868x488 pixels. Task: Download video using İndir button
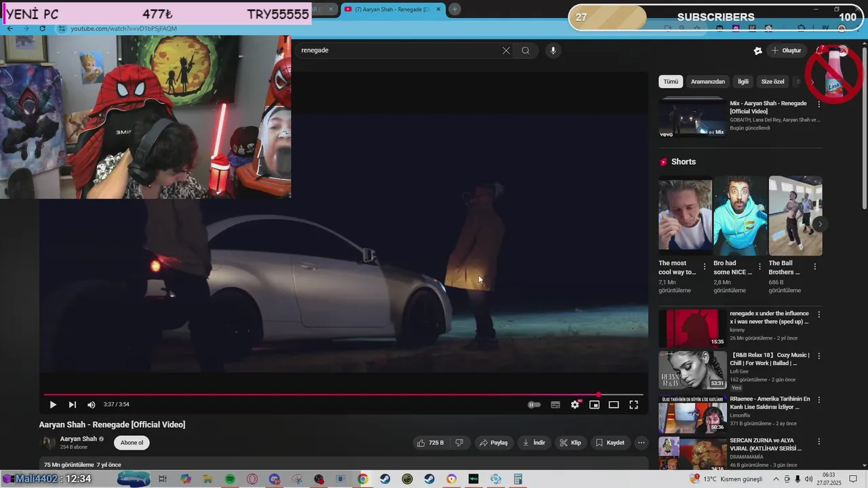[534, 443]
